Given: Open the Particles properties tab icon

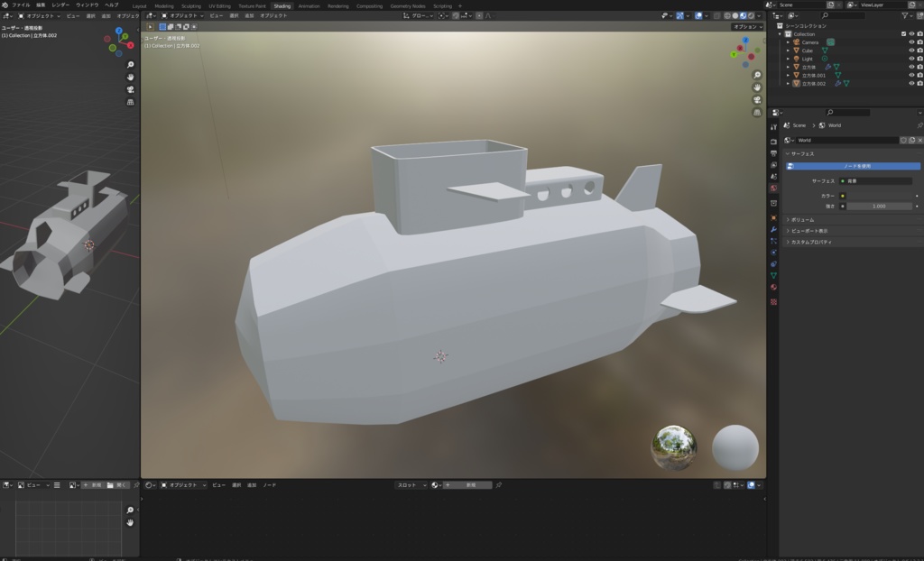Looking at the screenshot, I should click(x=773, y=241).
